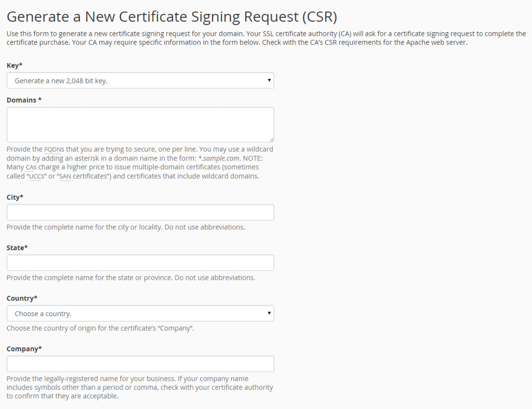
Task: Open the Key dropdown
Action: click(x=140, y=80)
